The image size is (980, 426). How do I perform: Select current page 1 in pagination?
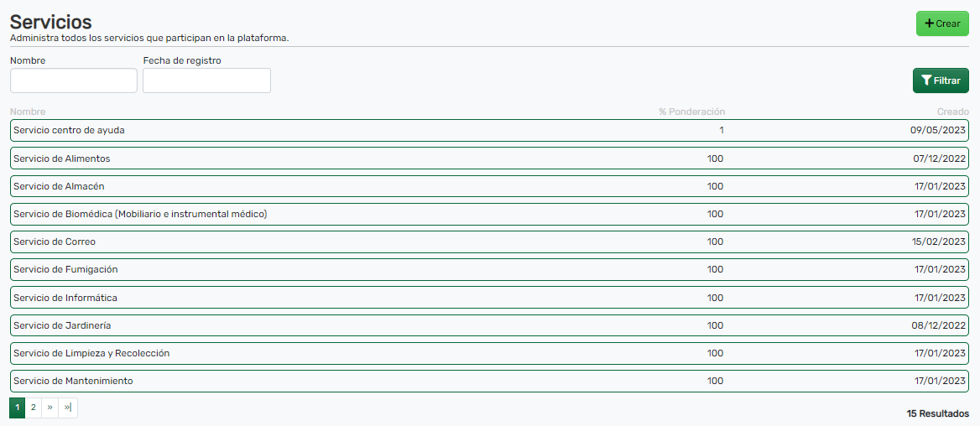point(18,408)
